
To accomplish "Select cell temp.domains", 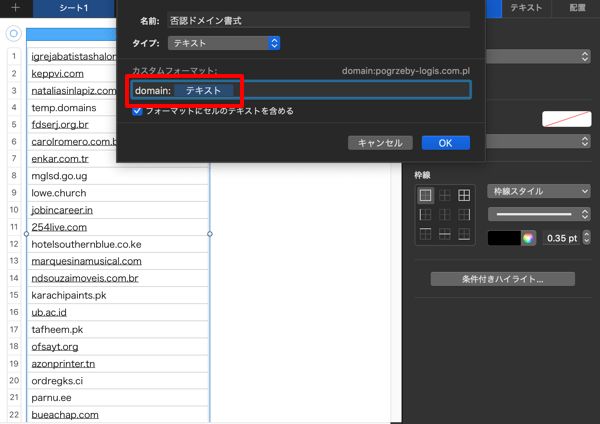I will [x=72, y=108].
